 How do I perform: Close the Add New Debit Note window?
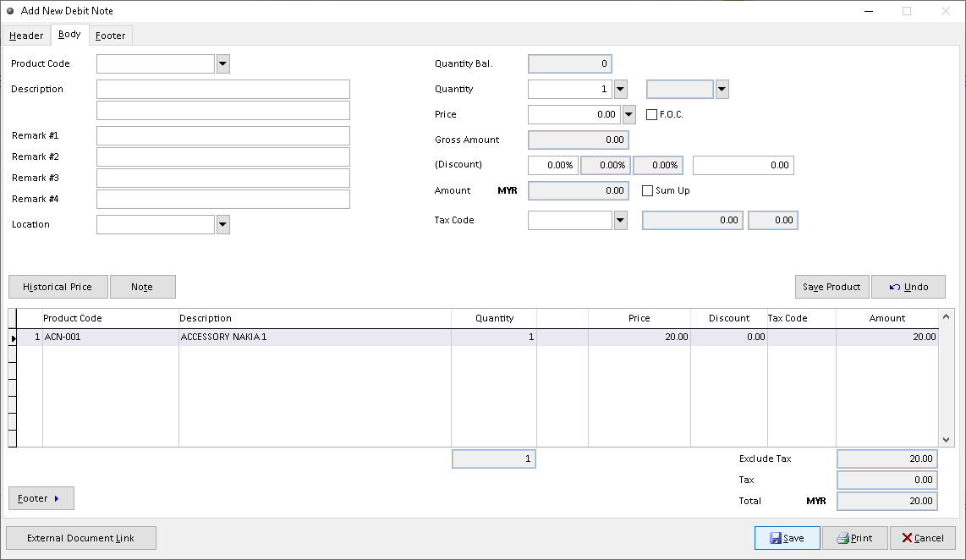[945, 11]
